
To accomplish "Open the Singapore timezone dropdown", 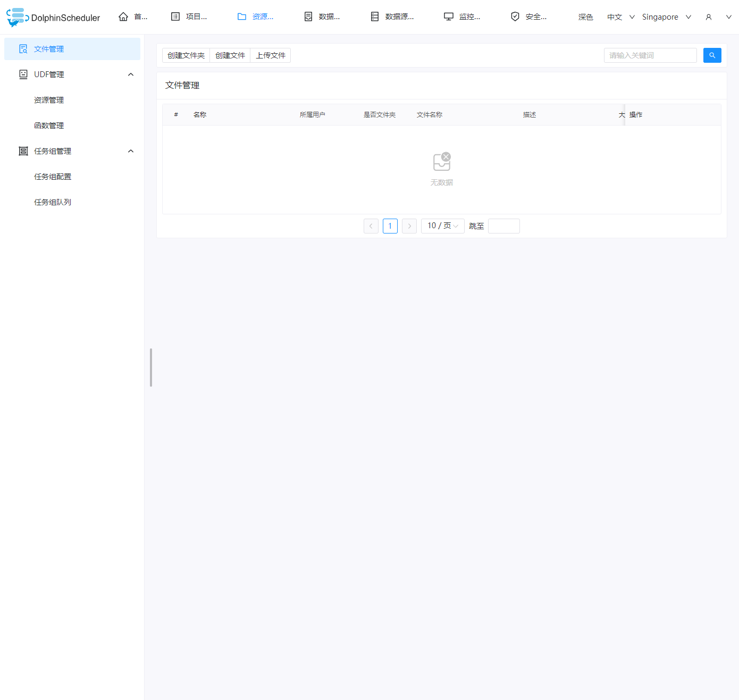I will [x=667, y=17].
